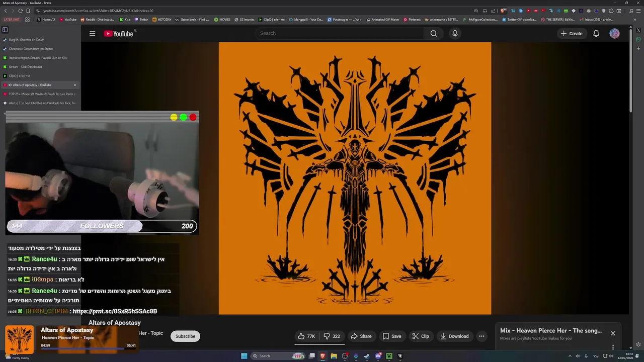644x362 pixels.
Task: Open more actions ellipsis next to Download
Action: (481, 336)
